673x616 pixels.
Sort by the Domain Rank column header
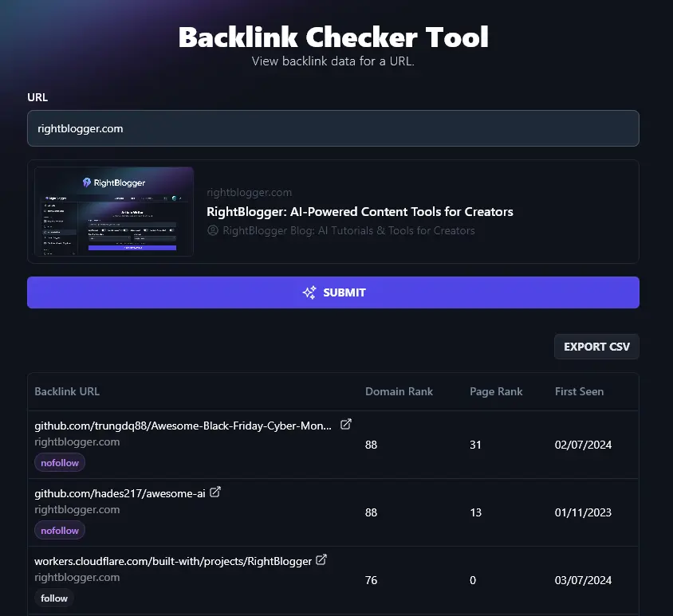point(399,391)
